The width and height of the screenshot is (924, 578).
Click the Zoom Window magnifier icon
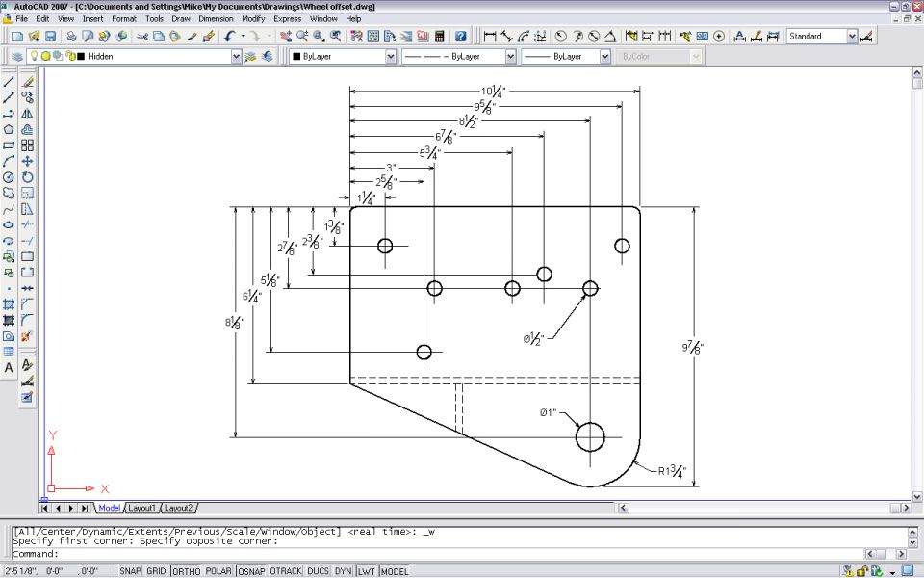click(319, 37)
